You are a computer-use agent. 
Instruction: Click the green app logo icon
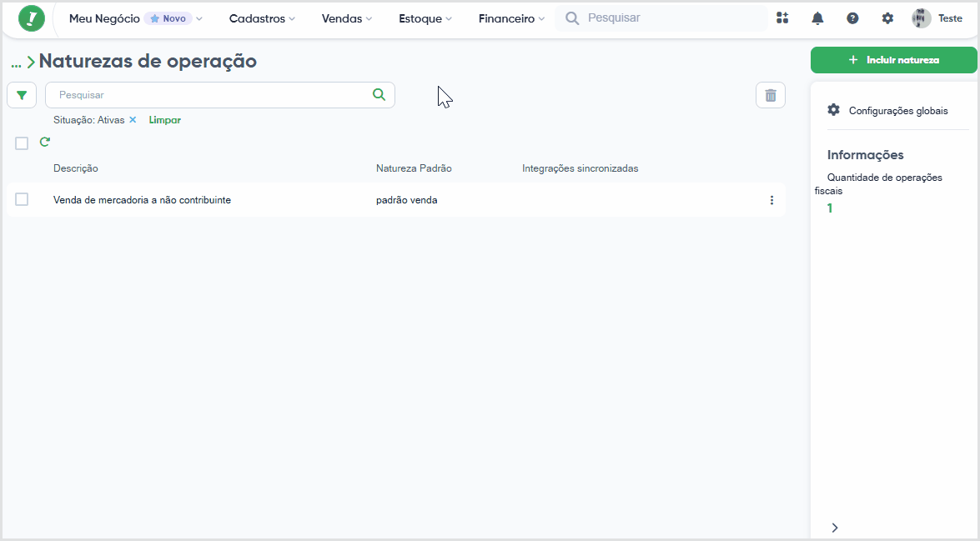point(31,18)
